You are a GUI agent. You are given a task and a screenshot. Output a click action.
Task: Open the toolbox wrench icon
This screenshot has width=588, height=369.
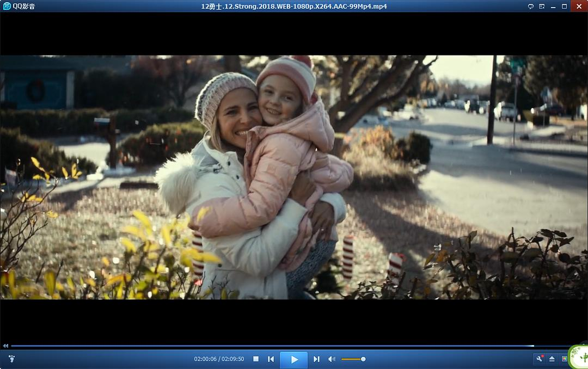point(540,359)
